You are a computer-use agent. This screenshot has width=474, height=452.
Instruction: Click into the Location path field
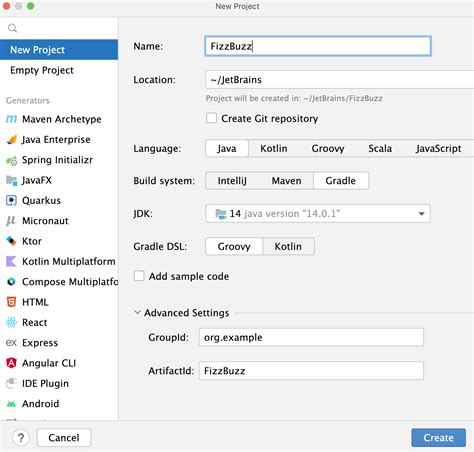[x=340, y=80]
